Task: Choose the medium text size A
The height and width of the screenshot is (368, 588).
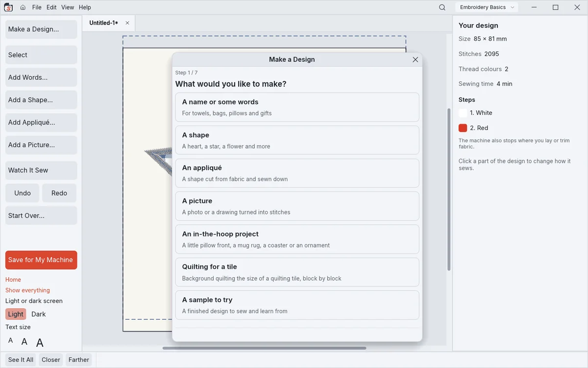Action: pos(24,342)
